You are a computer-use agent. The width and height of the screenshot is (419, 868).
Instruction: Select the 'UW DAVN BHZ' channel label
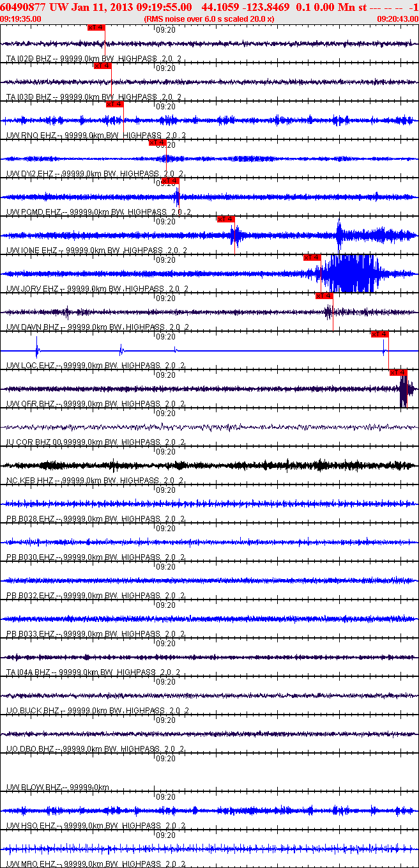[x=33, y=327]
